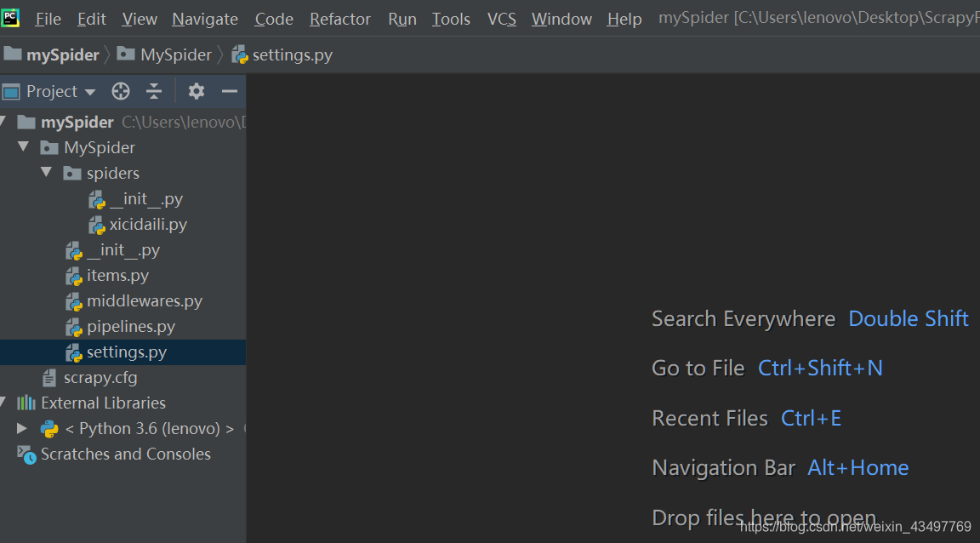Open the View menu
The height and width of the screenshot is (543, 980).
pos(140,20)
